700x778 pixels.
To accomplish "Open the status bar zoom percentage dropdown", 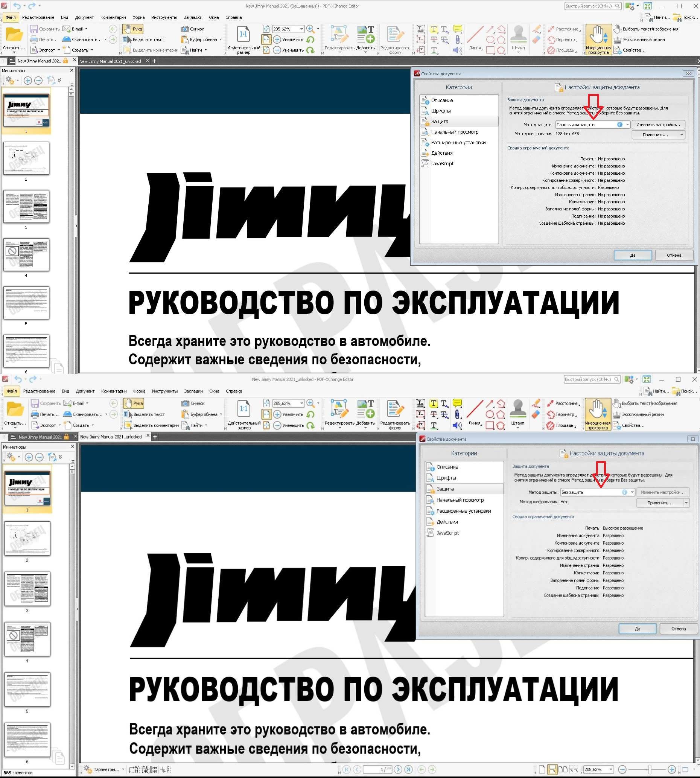I will click(x=611, y=769).
